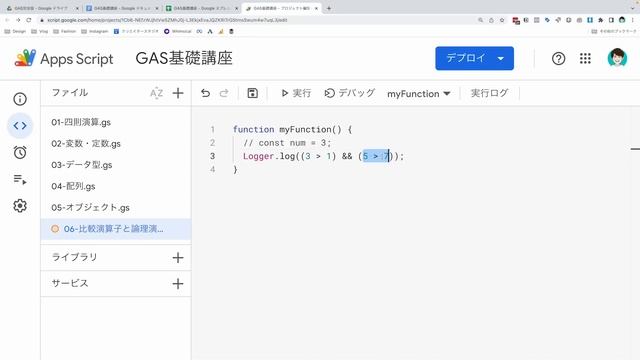Click the サービス section label
Viewport: 640px width, 360px height.
70,283
